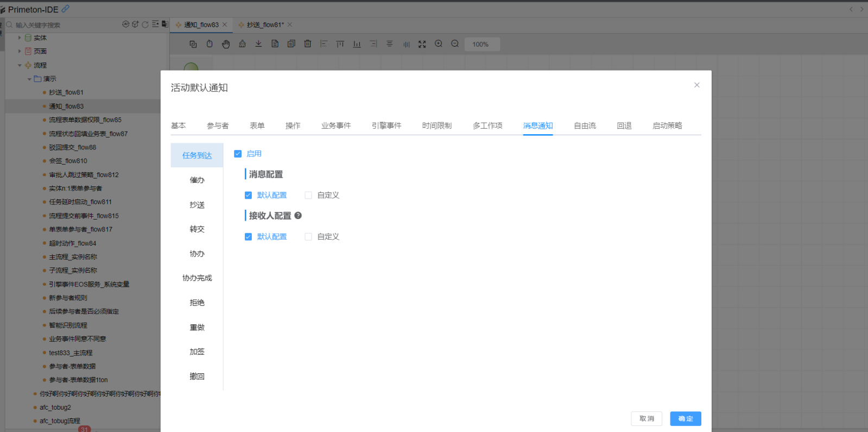Image resolution: width=868 pixels, height=432 pixels.
Task: Select the hand pan tool in toolbar
Action: [226, 44]
